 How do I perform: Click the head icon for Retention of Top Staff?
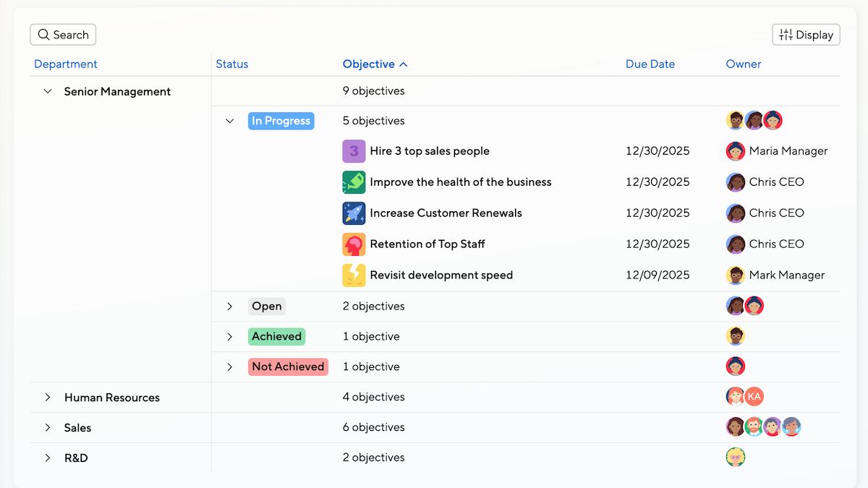coord(354,244)
